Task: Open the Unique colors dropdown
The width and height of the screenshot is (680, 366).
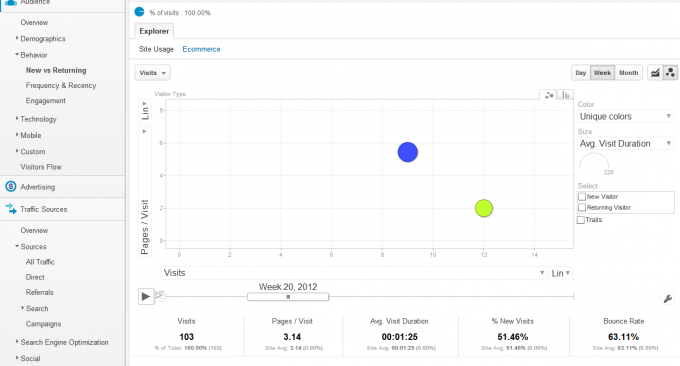Action: coord(625,117)
